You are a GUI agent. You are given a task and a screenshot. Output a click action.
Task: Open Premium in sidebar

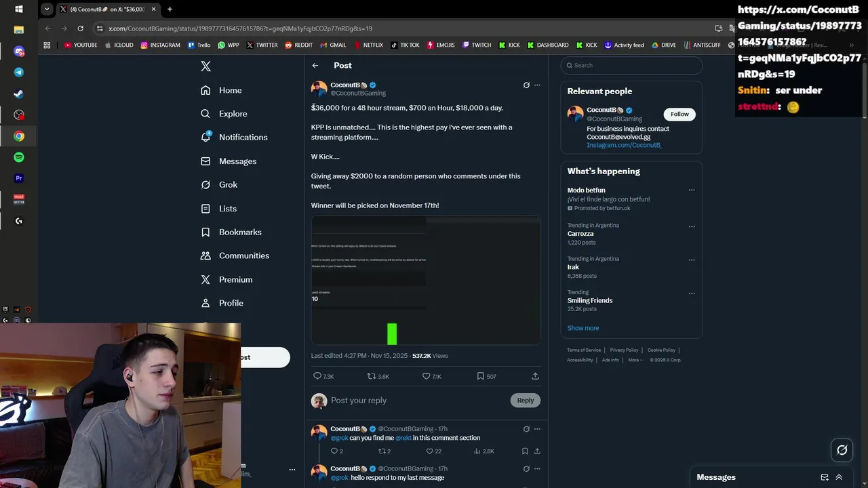(226, 279)
